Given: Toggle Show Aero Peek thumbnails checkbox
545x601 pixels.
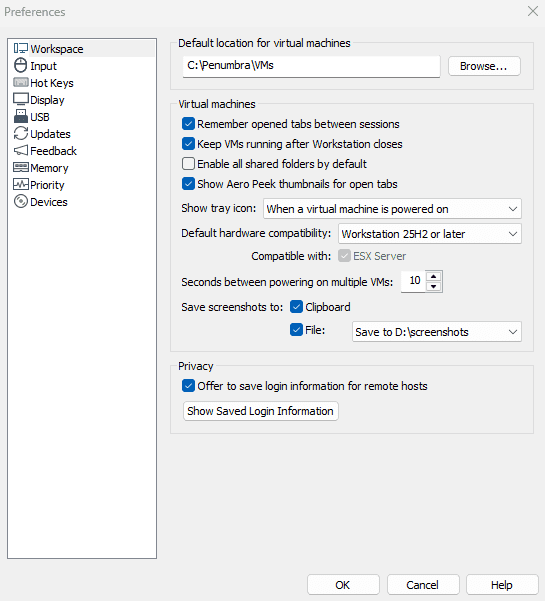Looking at the screenshot, I should [188, 184].
